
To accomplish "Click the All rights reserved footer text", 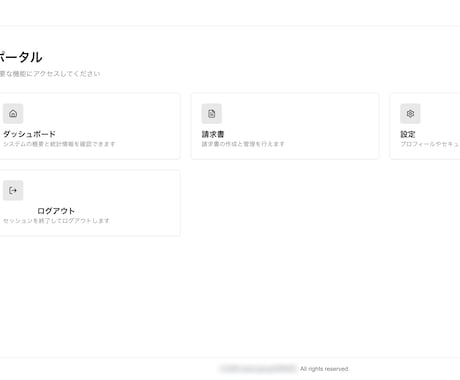I will pos(324,369).
